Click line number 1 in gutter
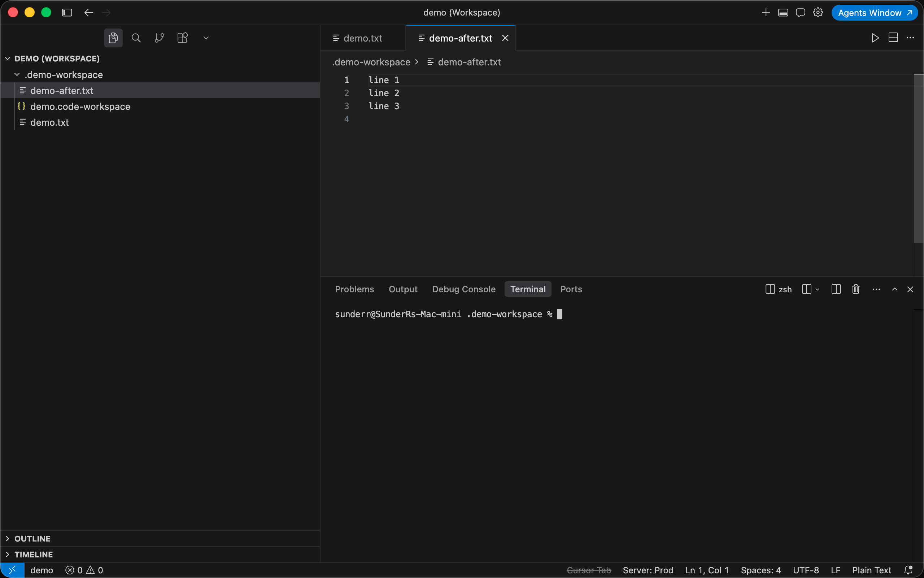924x578 pixels. click(347, 80)
